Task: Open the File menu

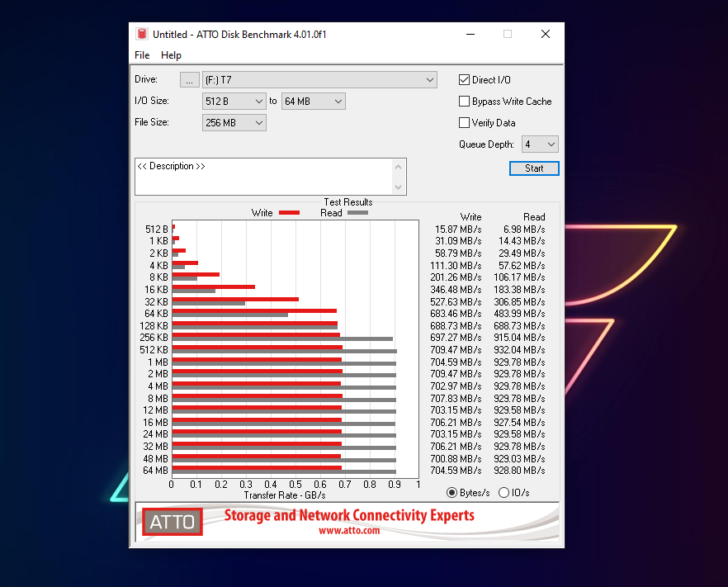Action: click(x=142, y=55)
